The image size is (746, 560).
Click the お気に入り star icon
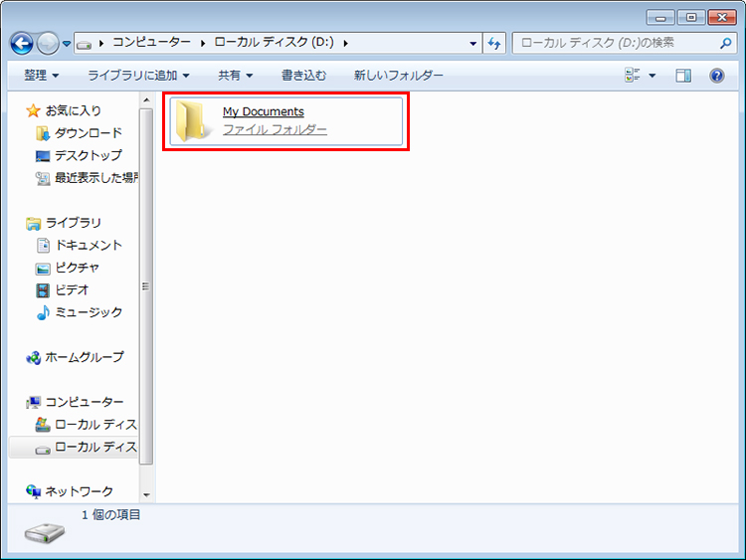tap(33, 110)
